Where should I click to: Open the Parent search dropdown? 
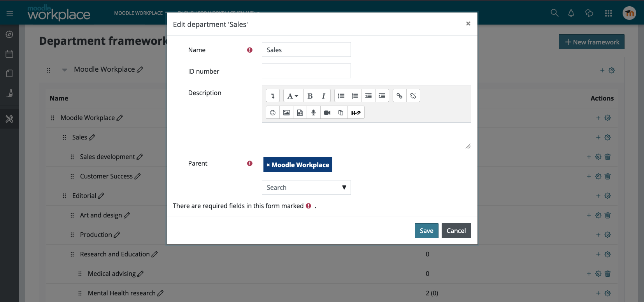pyautogui.click(x=306, y=187)
